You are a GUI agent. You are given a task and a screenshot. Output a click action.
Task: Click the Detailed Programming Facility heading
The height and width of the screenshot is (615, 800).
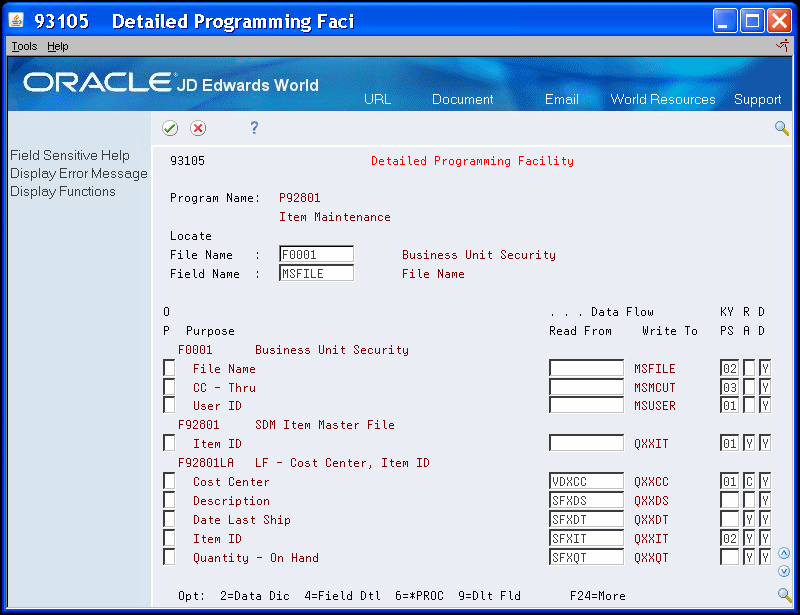tap(472, 161)
